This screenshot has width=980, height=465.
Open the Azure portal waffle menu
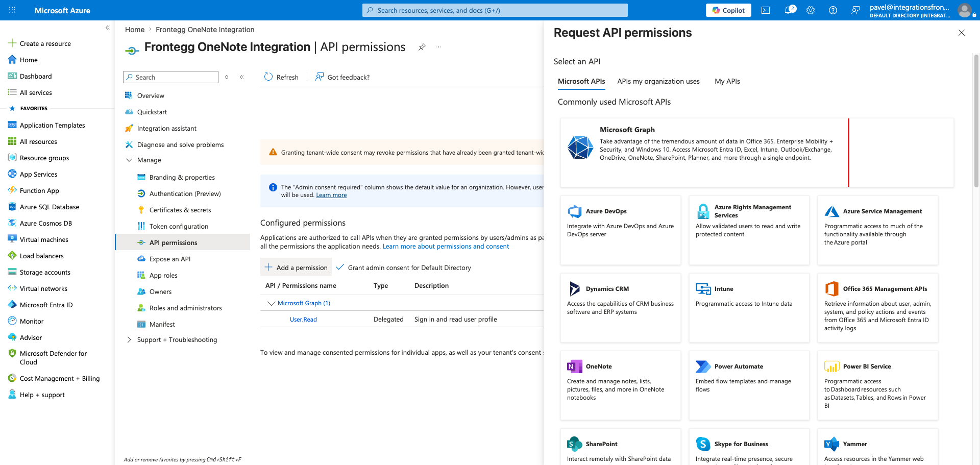[x=12, y=10]
